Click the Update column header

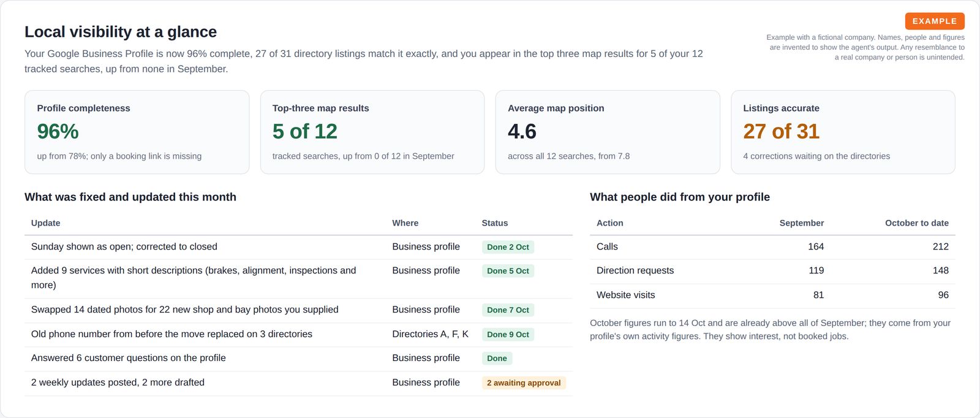(x=46, y=223)
